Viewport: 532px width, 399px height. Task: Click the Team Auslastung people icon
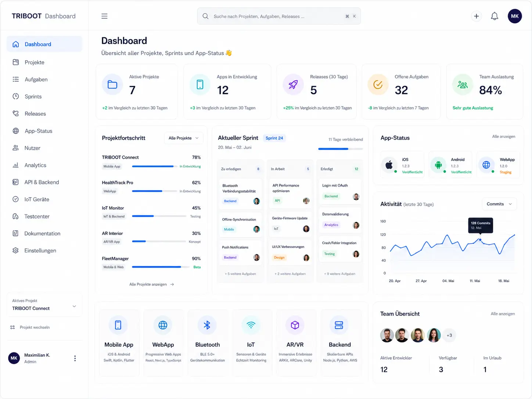point(463,85)
